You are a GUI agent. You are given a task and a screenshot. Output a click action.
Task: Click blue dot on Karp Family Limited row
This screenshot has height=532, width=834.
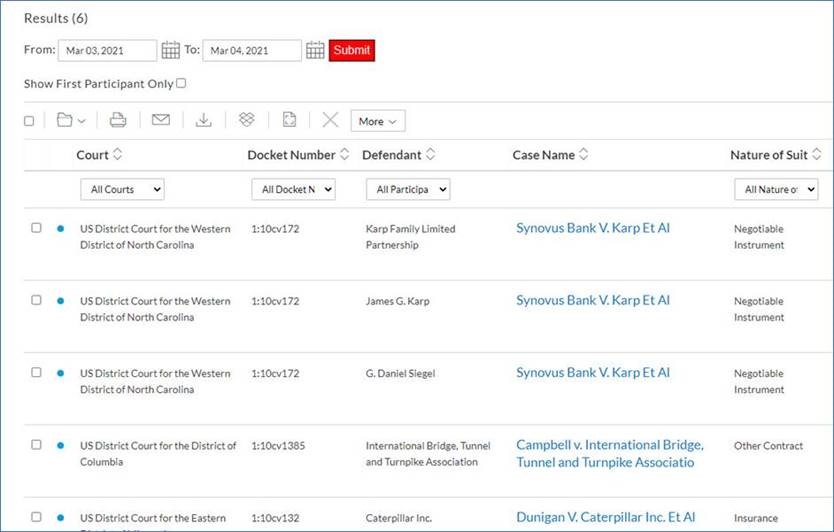tap(61, 229)
